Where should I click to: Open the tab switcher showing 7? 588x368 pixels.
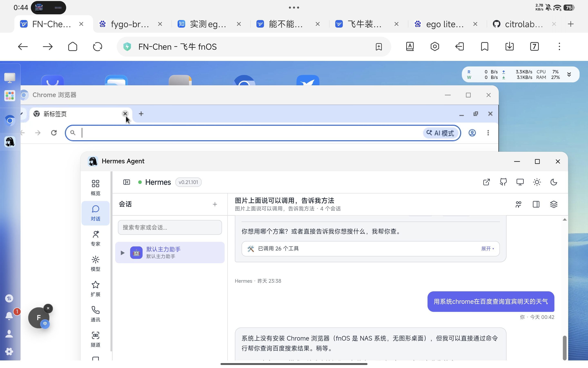(x=534, y=46)
